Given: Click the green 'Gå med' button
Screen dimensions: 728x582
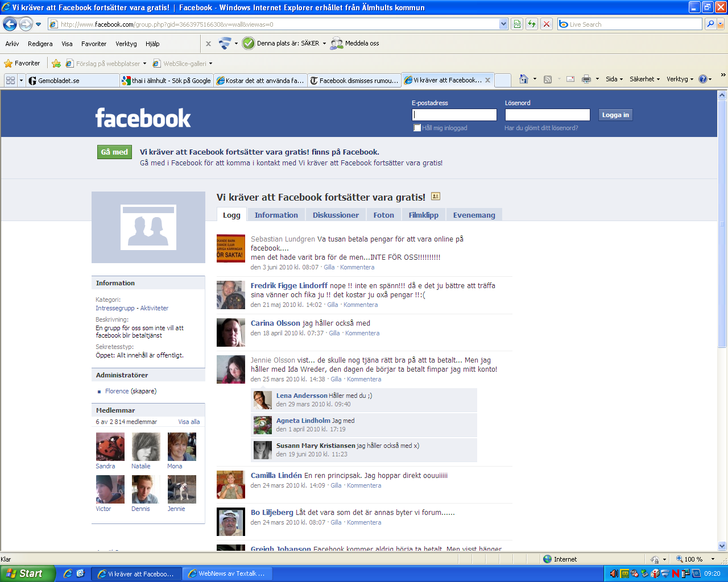Looking at the screenshot, I should click(114, 152).
